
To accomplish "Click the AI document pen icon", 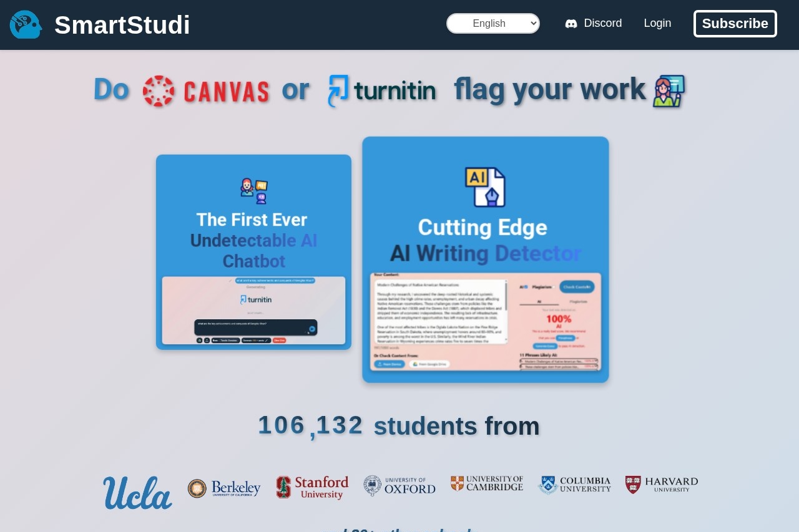I will (485, 186).
